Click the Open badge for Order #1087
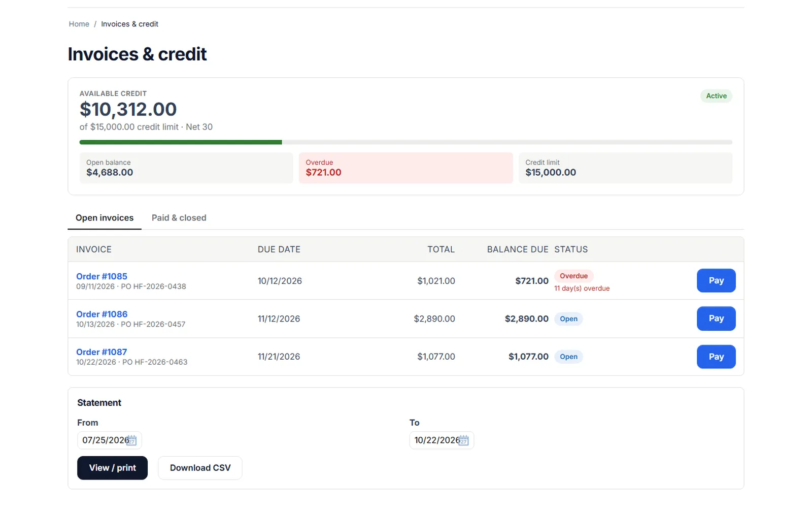The image size is (812, 508). [568, 357]
